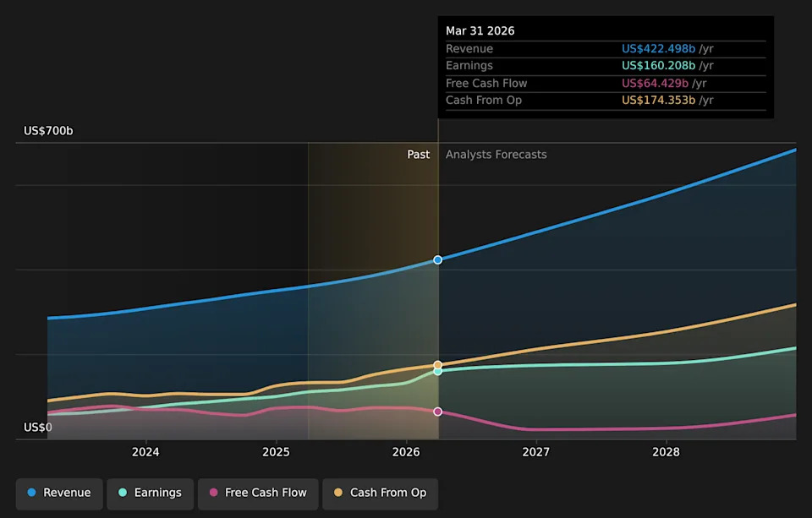This screenshot has height=518, width=812.
Task: Click the Revenue row label in tooltip
Action: (x=469, y=49)
